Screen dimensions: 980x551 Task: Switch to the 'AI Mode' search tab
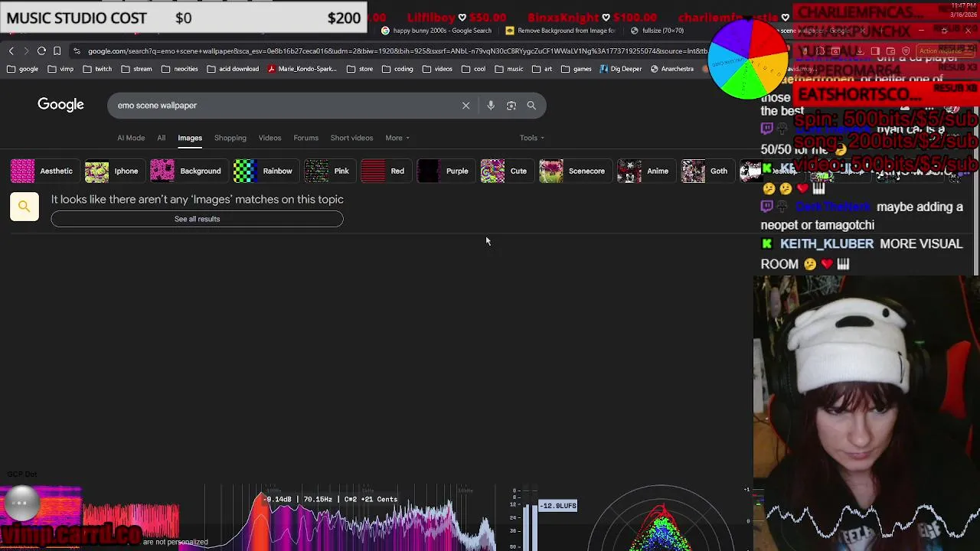(x=131, y=138)
